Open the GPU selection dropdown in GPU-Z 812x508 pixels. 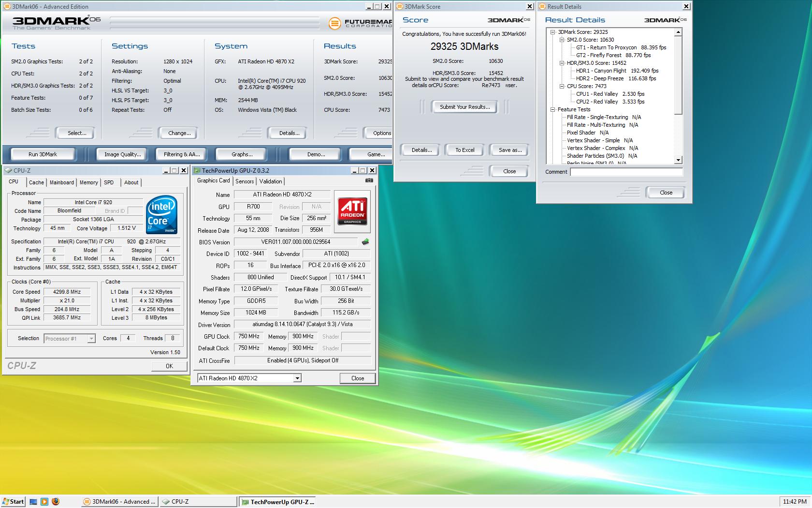(x=297, y=378)
